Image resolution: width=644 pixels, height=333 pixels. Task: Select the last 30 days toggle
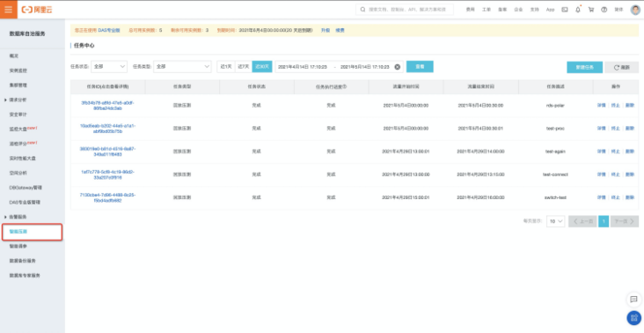pos(262,67)
